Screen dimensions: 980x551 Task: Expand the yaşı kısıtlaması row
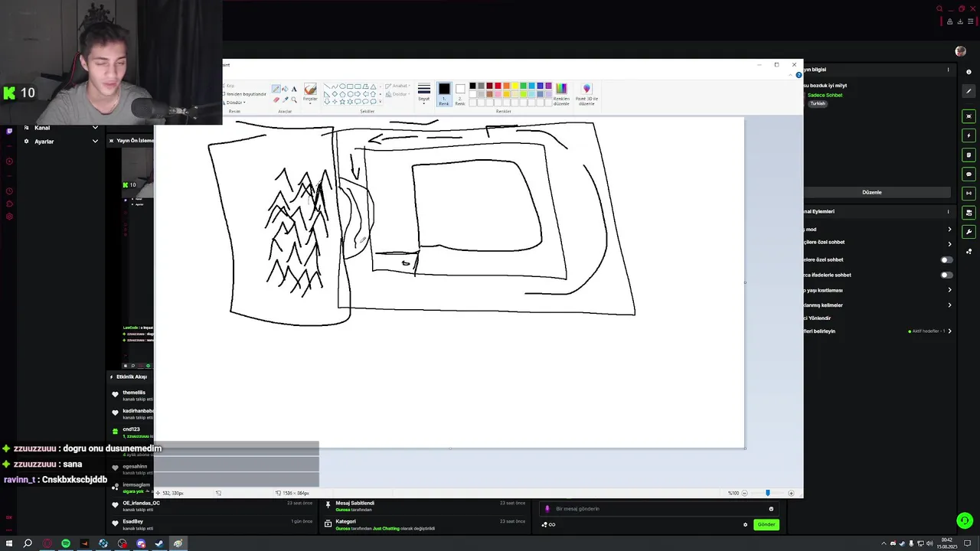pyautogui.click(x=949, y=290)
